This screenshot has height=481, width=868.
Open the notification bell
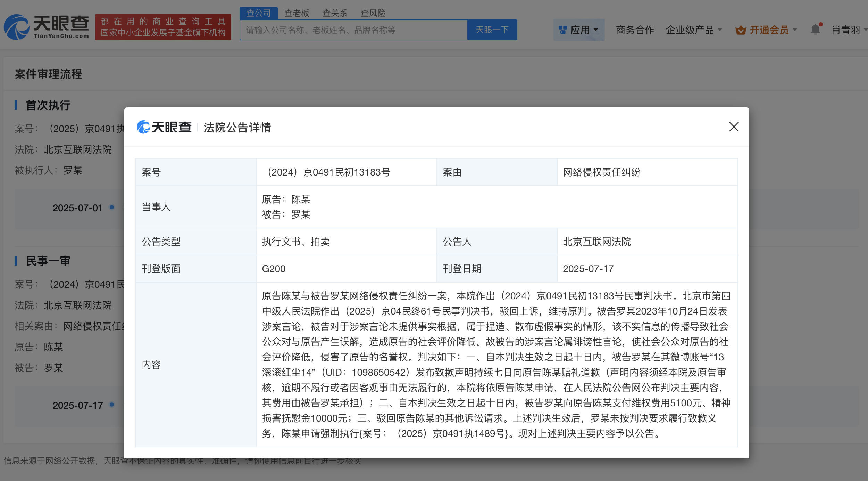pos(815,30)
